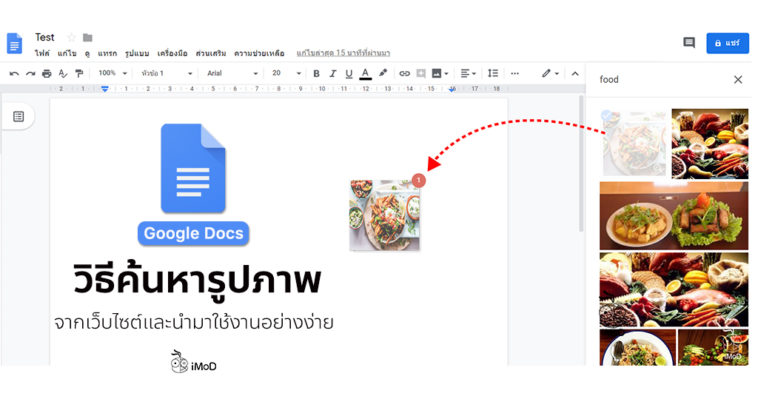
Task: Rename the Test document title
Action: [44, 37]
